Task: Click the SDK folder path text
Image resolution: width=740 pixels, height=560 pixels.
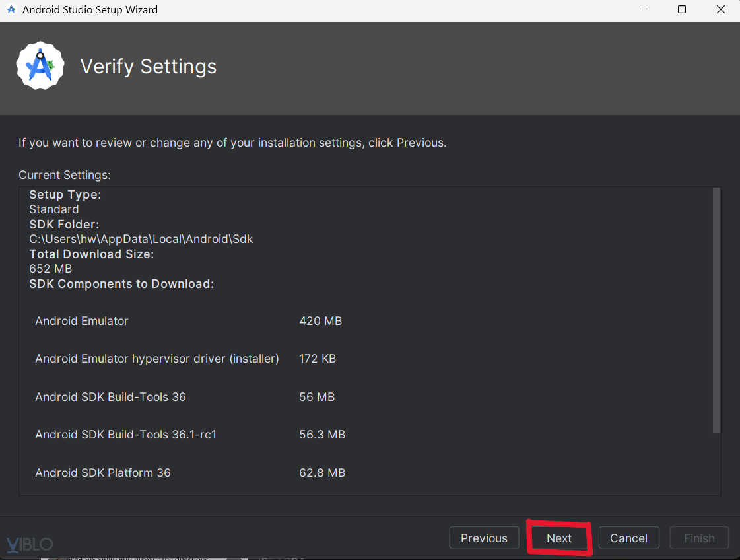Action: pos(141,239)
